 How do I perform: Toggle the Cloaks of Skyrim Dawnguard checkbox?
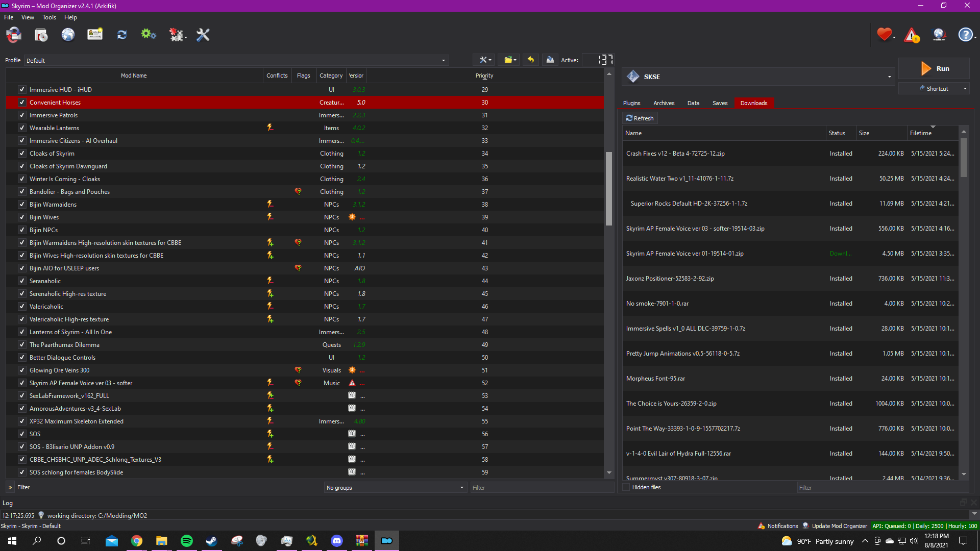22,166
